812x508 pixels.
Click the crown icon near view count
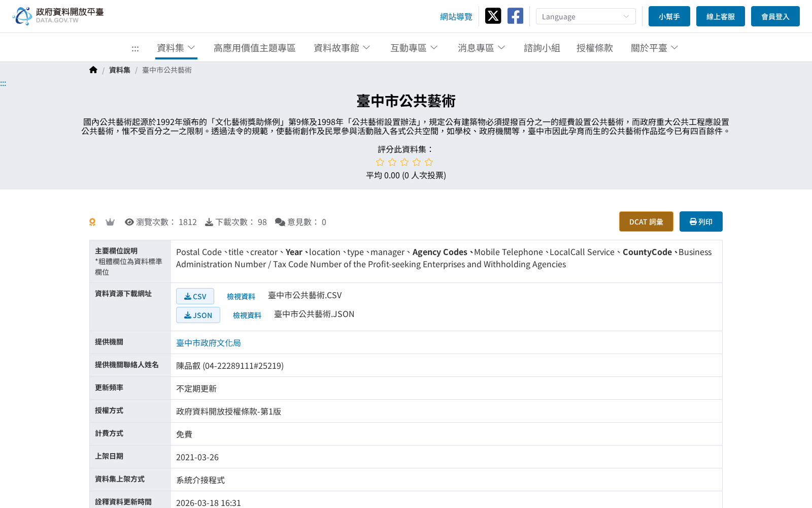pos(110,222)
